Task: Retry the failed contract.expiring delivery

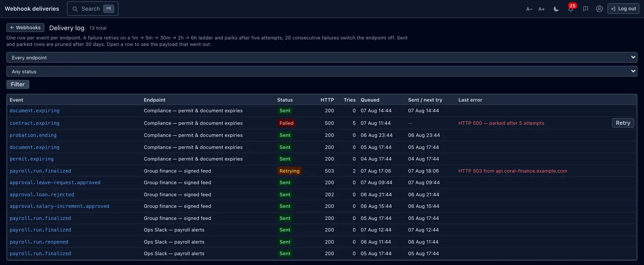Action: pyautogui.click(x=623, y=123)
